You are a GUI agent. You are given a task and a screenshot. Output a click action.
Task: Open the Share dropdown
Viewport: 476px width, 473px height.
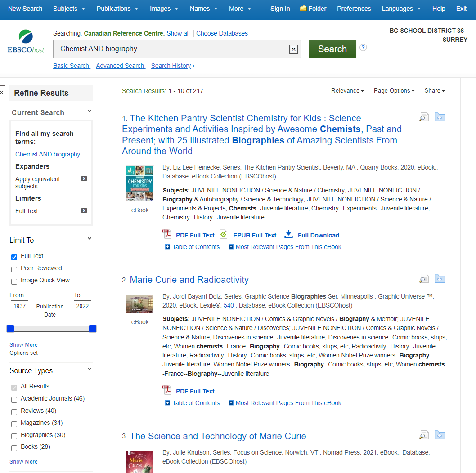click(435, 90)
